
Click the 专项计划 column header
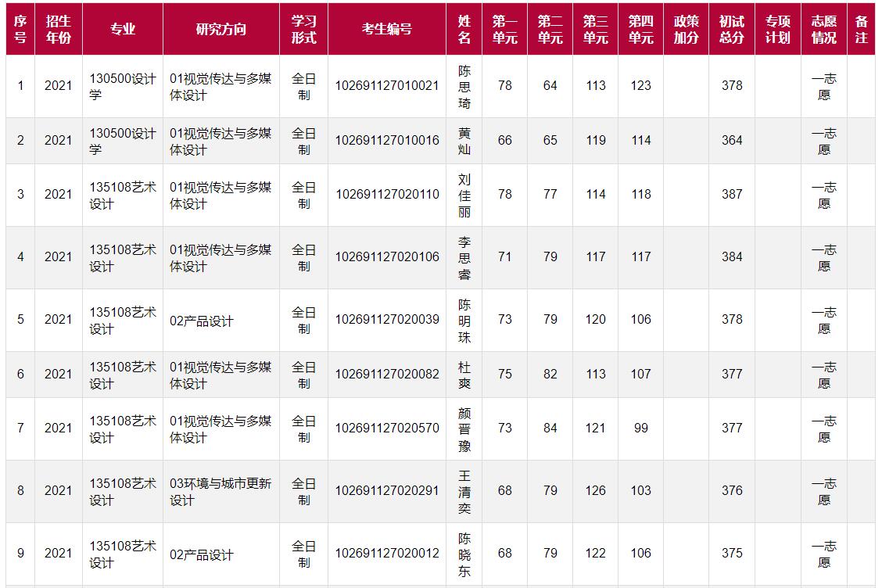(777, 30)
